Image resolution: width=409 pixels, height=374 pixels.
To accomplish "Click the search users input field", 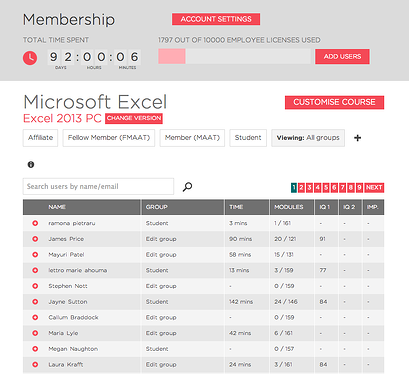I will coord(98,186).
